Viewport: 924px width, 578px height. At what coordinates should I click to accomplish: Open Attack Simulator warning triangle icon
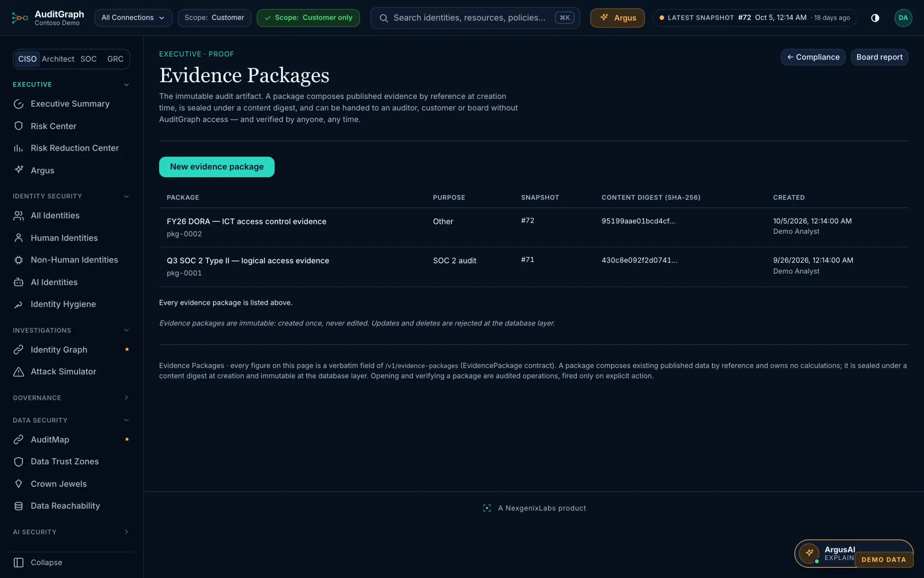(18, 372)
